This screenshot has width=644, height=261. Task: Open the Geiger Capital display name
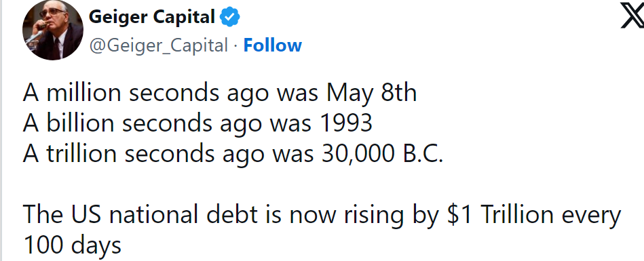pyautogui.click(x=152, y=17)
